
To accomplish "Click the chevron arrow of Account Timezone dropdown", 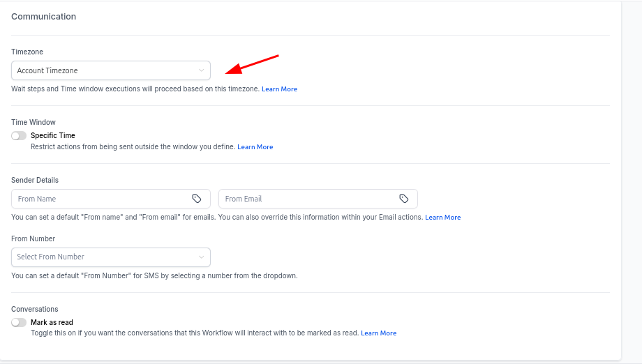I will [201, 70].
